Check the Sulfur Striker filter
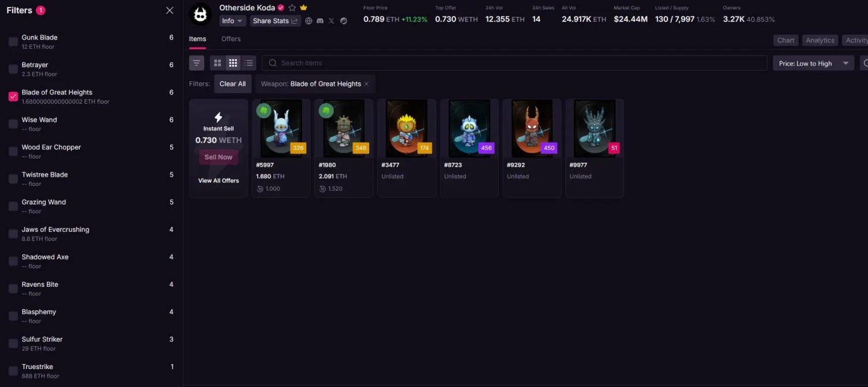 [13, 344]
